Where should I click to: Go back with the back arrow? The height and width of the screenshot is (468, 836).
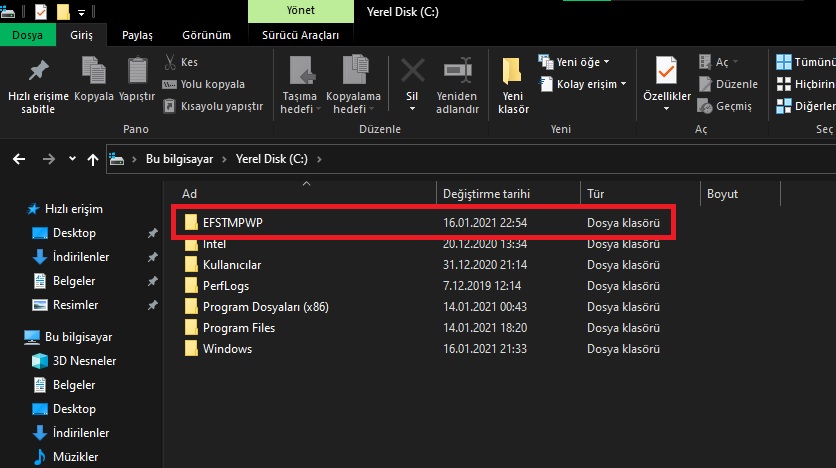pyautogui.click(x=19, y=159)
